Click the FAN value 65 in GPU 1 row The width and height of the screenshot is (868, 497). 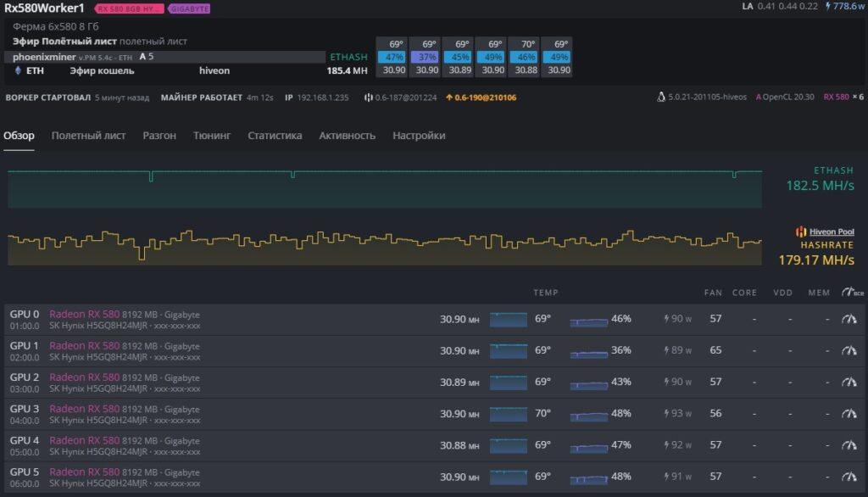715,350
